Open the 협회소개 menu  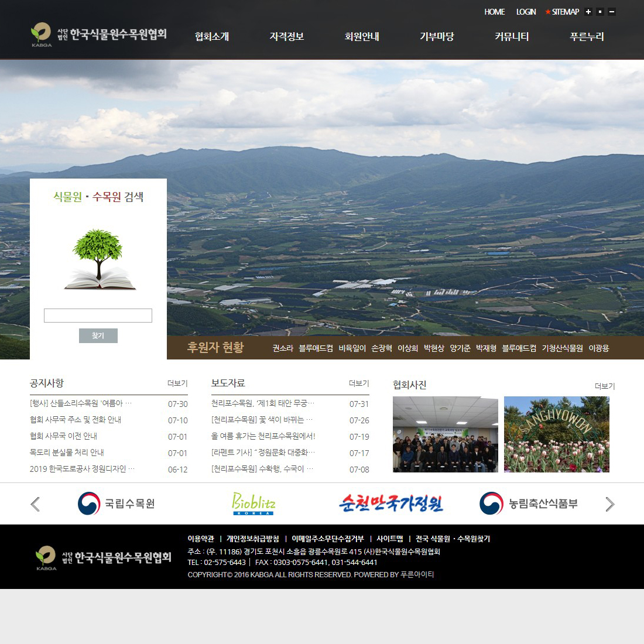click(x=212, y=36)
